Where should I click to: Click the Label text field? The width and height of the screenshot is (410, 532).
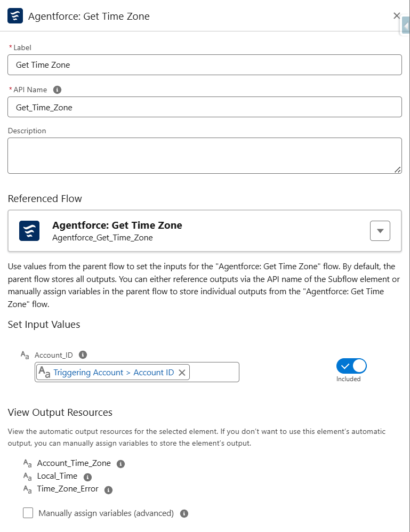tap(204, 65)
